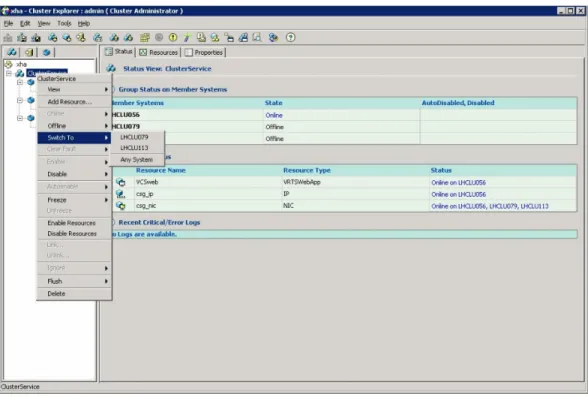Expand the third child node under ClusterService
The width and height of the screenshot is (588, 397).
[20, 118]
